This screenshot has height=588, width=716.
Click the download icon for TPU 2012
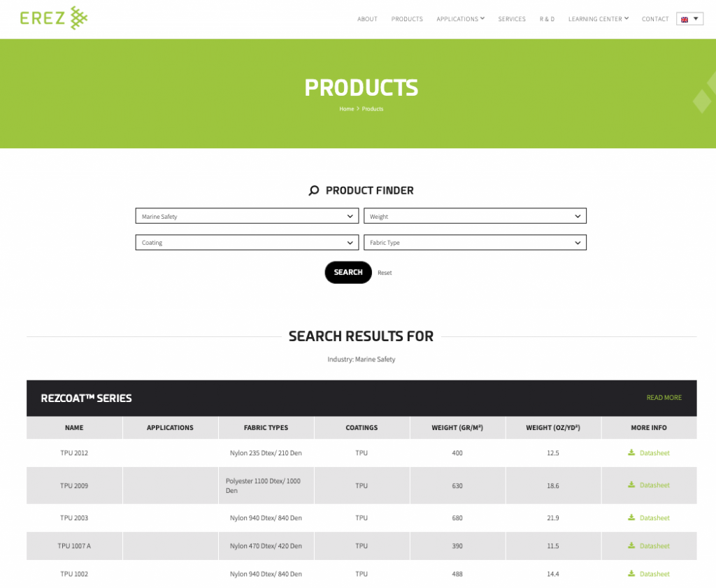(631, 452)
